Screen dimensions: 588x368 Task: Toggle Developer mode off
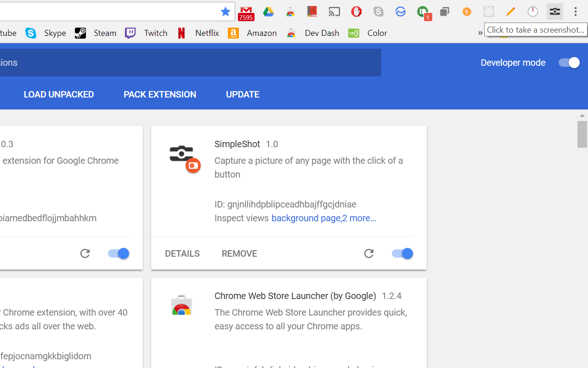[x=569, y=63]
